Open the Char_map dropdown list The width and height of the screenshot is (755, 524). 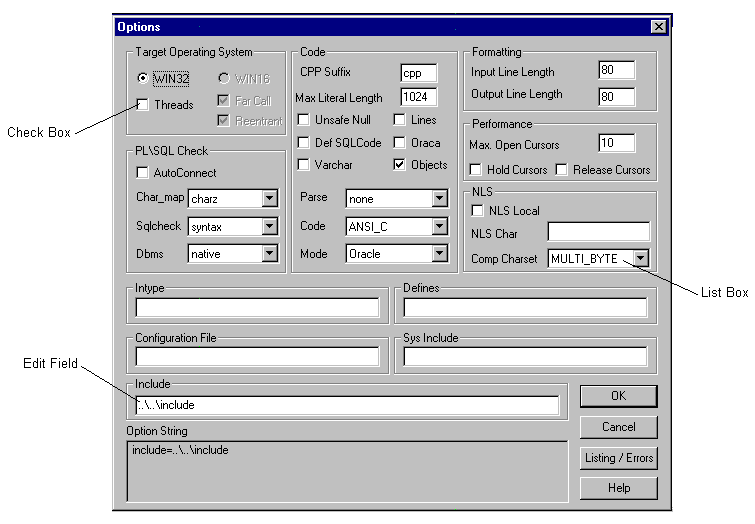pyautogui.click(x=269, y=199)
